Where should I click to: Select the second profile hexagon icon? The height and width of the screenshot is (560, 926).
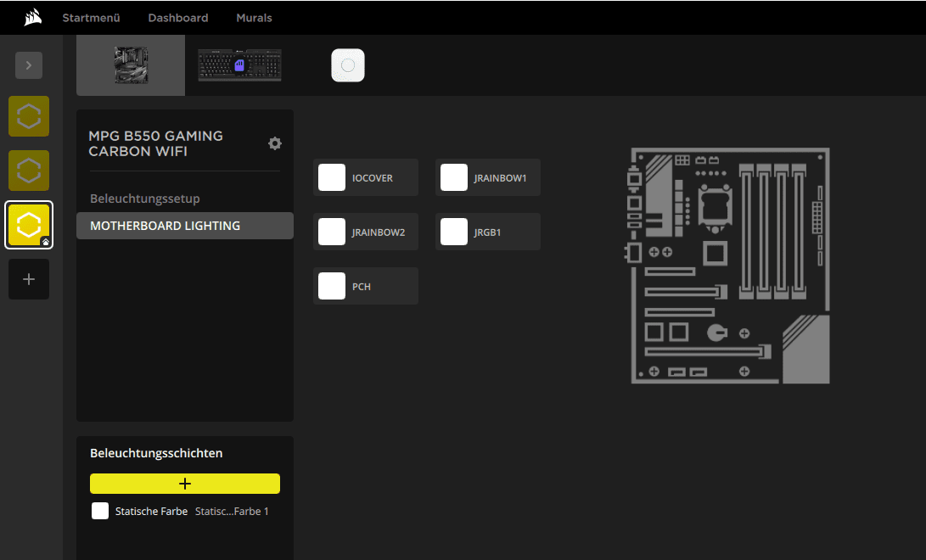pos(29,171)
